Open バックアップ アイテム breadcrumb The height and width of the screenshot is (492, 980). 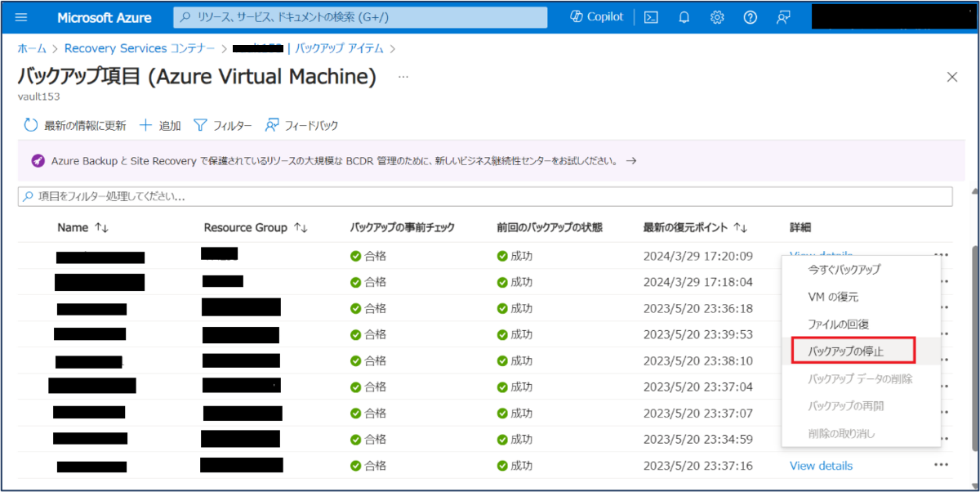(x=341, y=49)
